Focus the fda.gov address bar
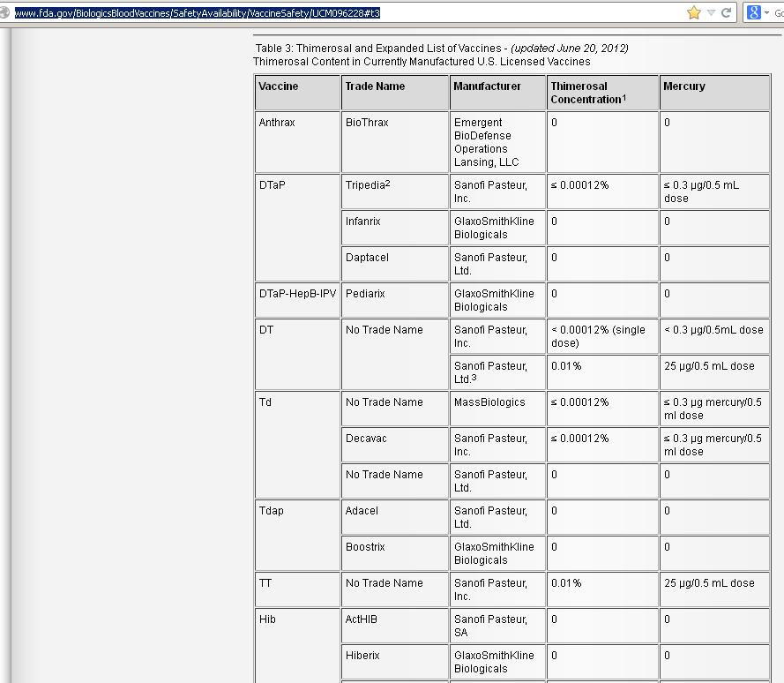 (348, 13)
